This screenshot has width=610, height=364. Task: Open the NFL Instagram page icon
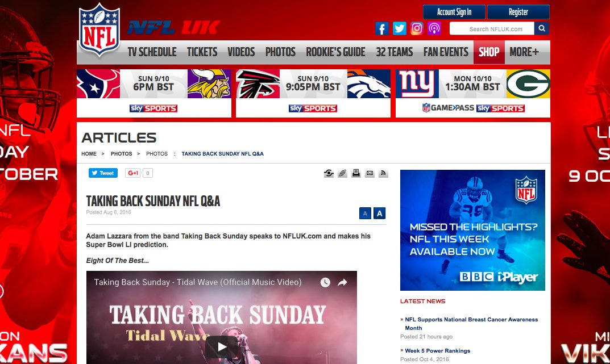[x=417, y=28]
